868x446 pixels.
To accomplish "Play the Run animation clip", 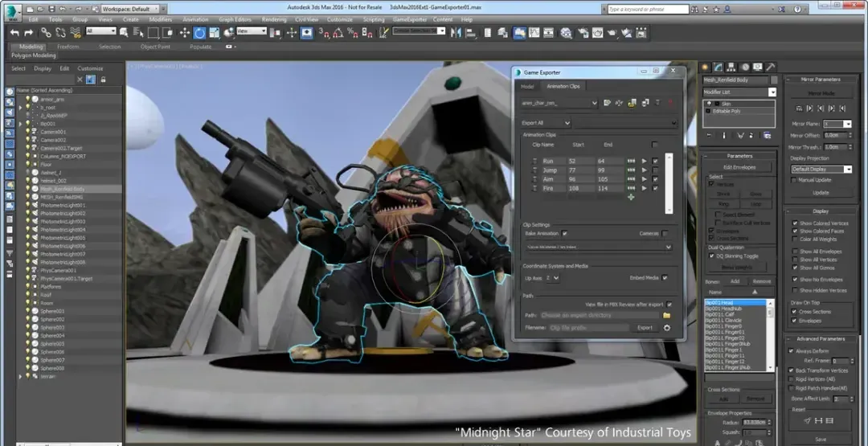I will pos(644,161).
